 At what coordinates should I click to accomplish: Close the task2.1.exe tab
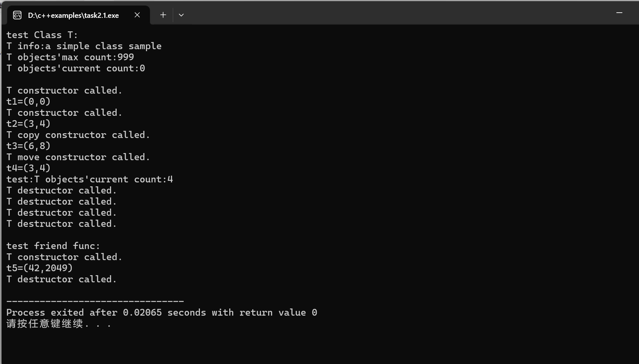[137, 15]
